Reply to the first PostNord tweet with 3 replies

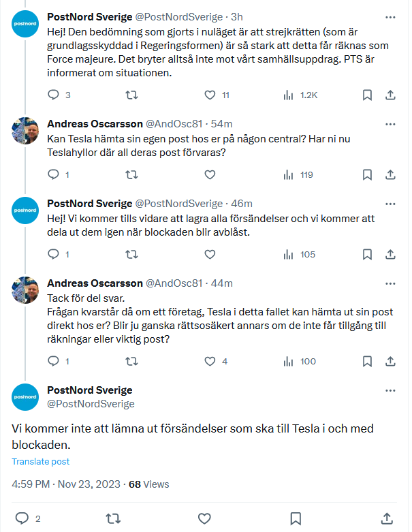pyautogui.click(x=54, y=95)
